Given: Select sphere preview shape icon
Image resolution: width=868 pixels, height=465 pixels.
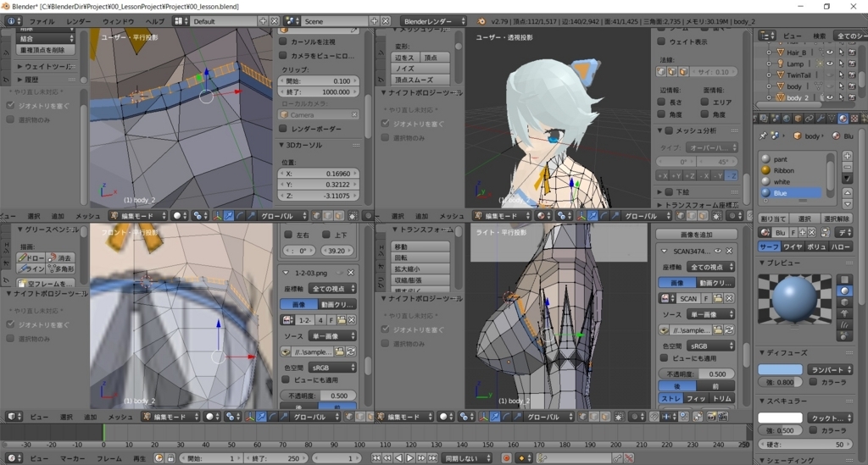Looking at the screenshot, I should [x=844, y=291].
